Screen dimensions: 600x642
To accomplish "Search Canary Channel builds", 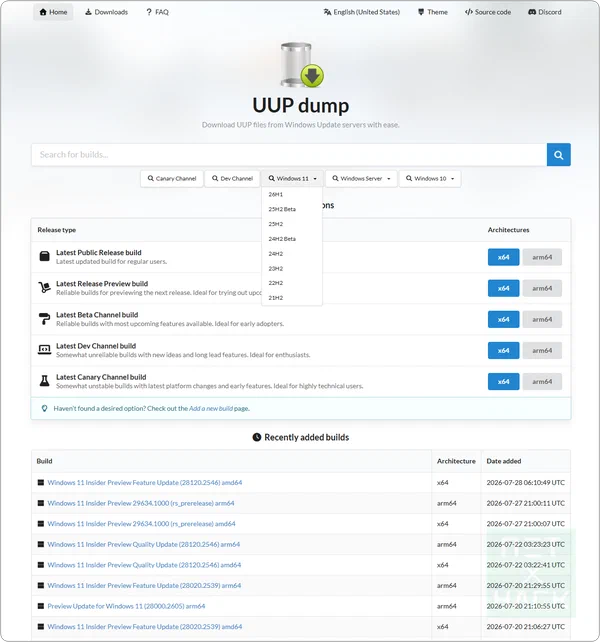I will 172,179.
